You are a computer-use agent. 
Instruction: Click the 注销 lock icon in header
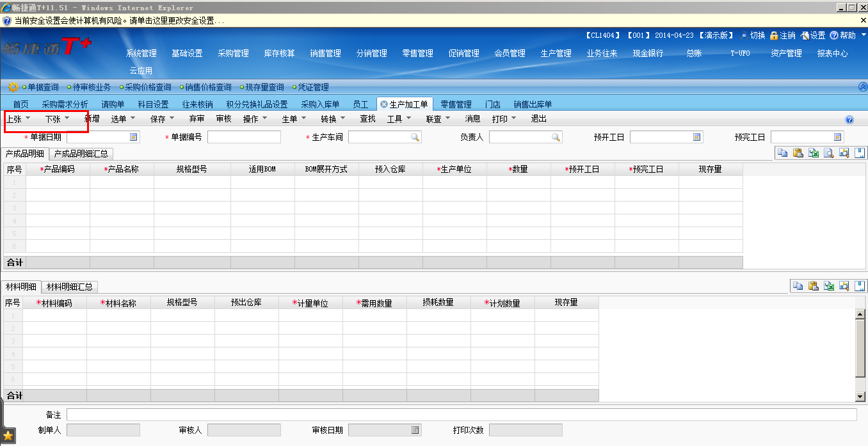pos(774,36)
